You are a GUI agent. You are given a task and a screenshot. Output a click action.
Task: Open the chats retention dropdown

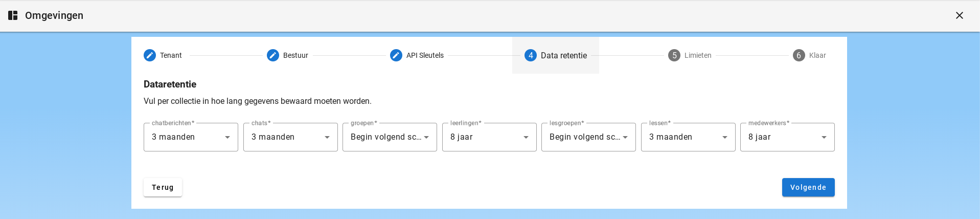click(x=290, y=137)
